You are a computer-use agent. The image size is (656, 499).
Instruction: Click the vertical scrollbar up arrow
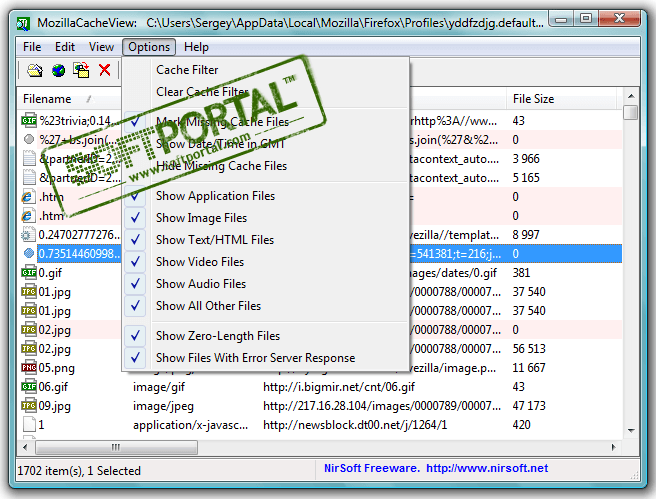[x=631, y=96]
